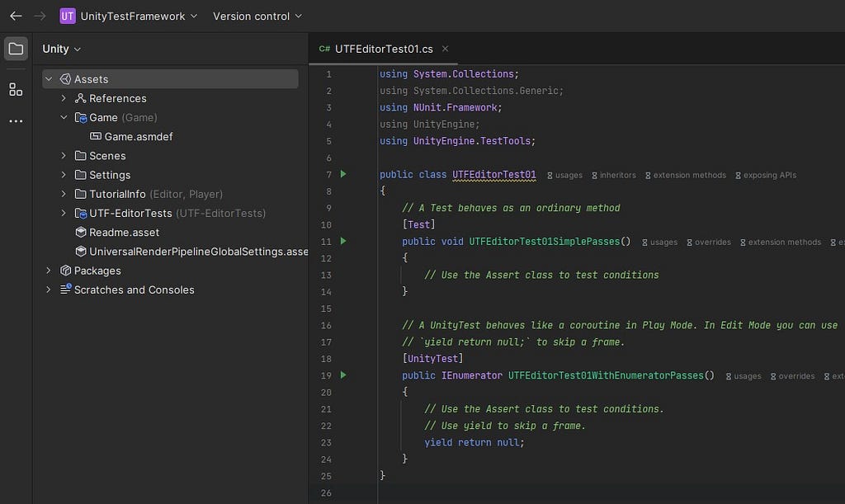Open the Unity view selector dropdown
Image resolution: width=845 pixels, height=504 pixels.
coord(61,49)
